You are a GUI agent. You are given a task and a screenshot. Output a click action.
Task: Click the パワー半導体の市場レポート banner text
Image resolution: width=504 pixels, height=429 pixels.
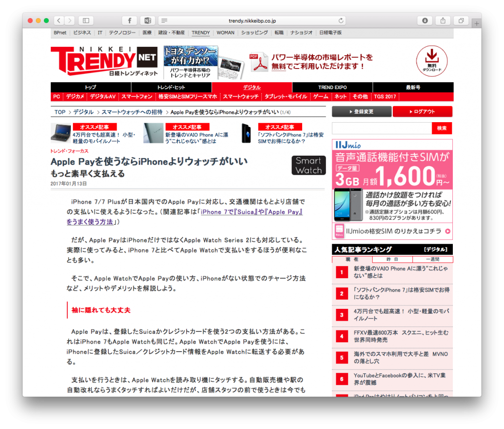[322, 62]
